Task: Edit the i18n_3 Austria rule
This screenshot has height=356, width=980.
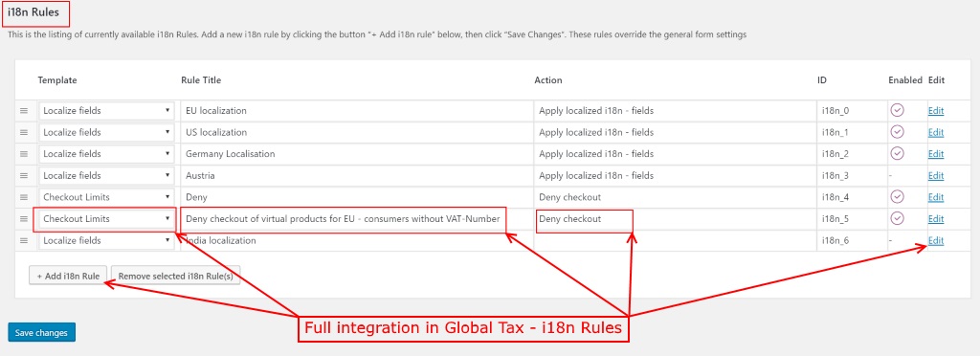Action: tap(936, 175)
